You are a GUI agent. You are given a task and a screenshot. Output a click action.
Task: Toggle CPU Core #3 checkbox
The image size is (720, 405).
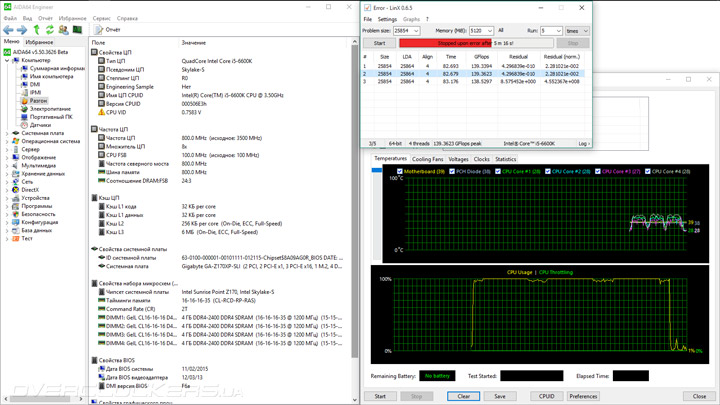pyautogui.click(x=598, y=171)
